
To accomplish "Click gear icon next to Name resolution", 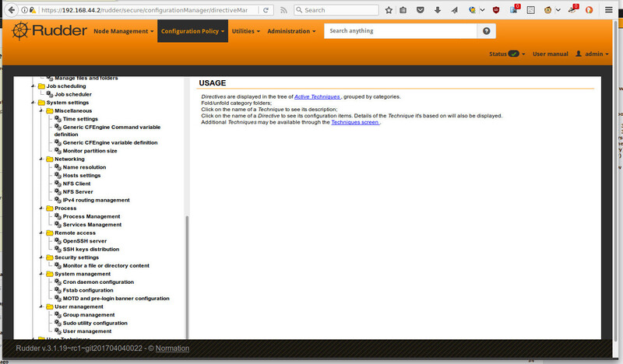I will coord(58,167).
